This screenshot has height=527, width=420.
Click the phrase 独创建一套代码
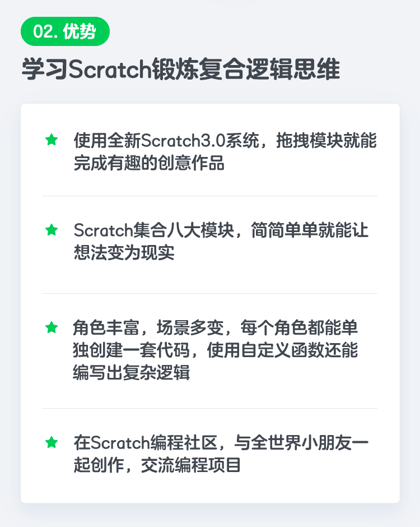pyautogui.click(x=131, y=350)
